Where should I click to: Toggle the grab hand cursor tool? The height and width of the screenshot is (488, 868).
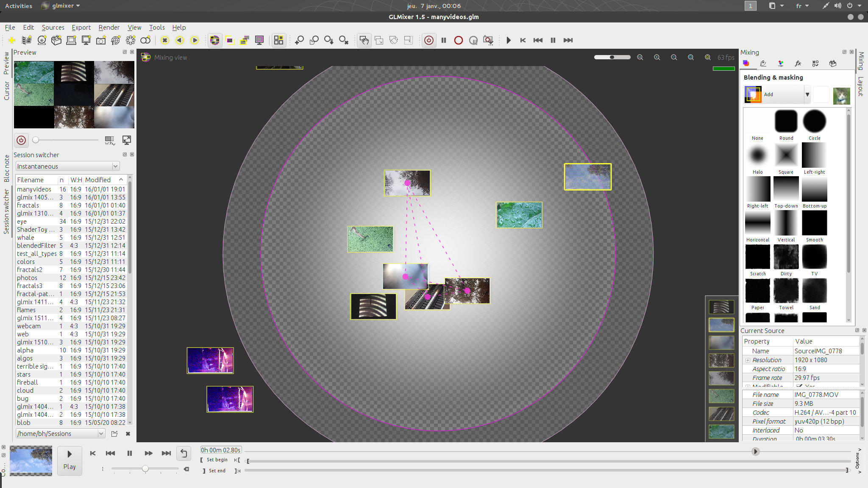[364, 40]
